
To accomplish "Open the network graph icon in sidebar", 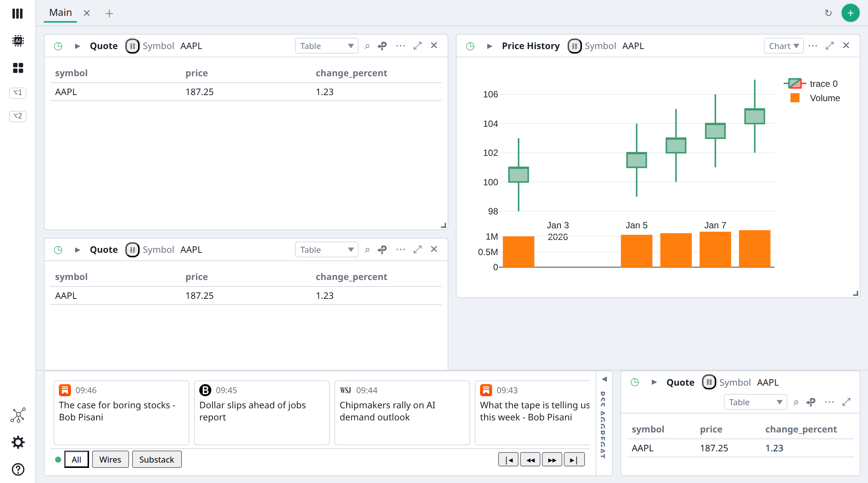I will click(18, 415).
